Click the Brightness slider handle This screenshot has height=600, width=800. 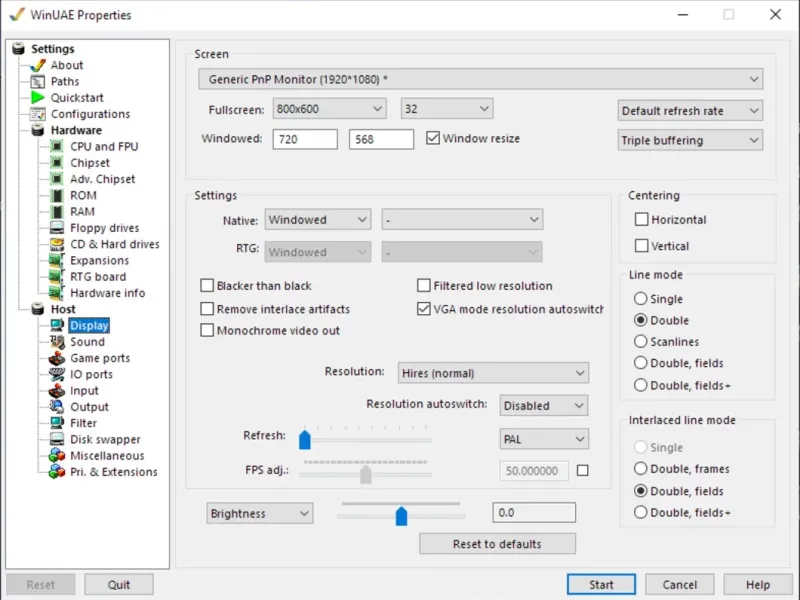pyautogui.click(x=402, y=516)
